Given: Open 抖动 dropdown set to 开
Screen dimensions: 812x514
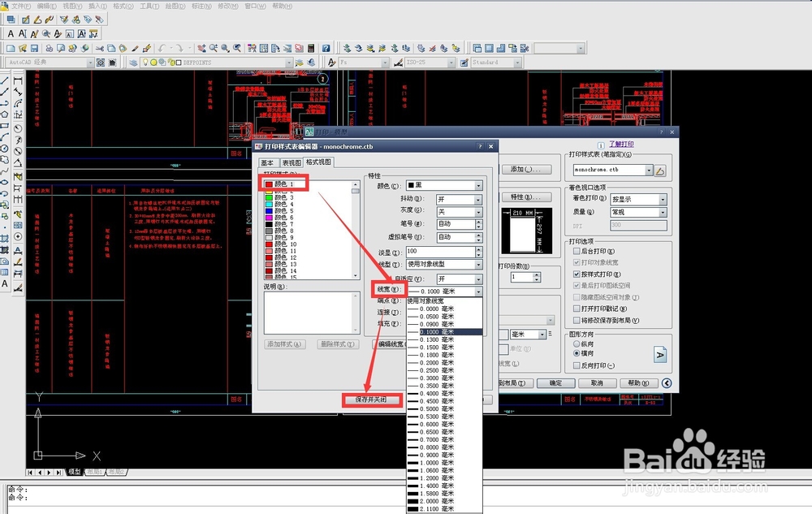Looking at the screenshot, I should (x=459, y=199).
